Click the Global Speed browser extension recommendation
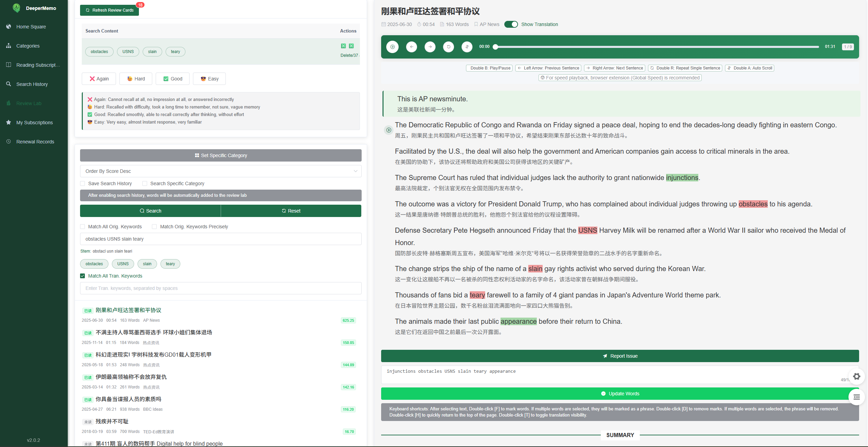Screen dimensions: 868x447 (x=620, y=78)
